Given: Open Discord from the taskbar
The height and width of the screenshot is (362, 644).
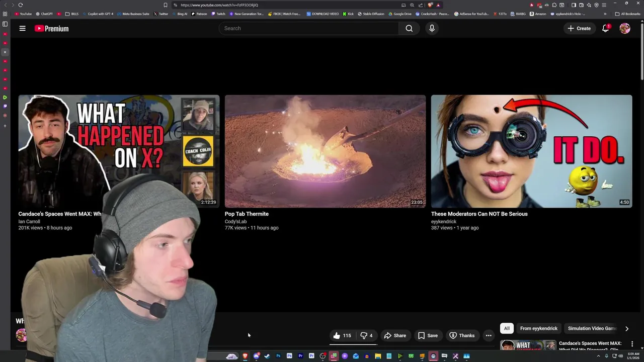Looking at the screenshot, I should (256, 356).
